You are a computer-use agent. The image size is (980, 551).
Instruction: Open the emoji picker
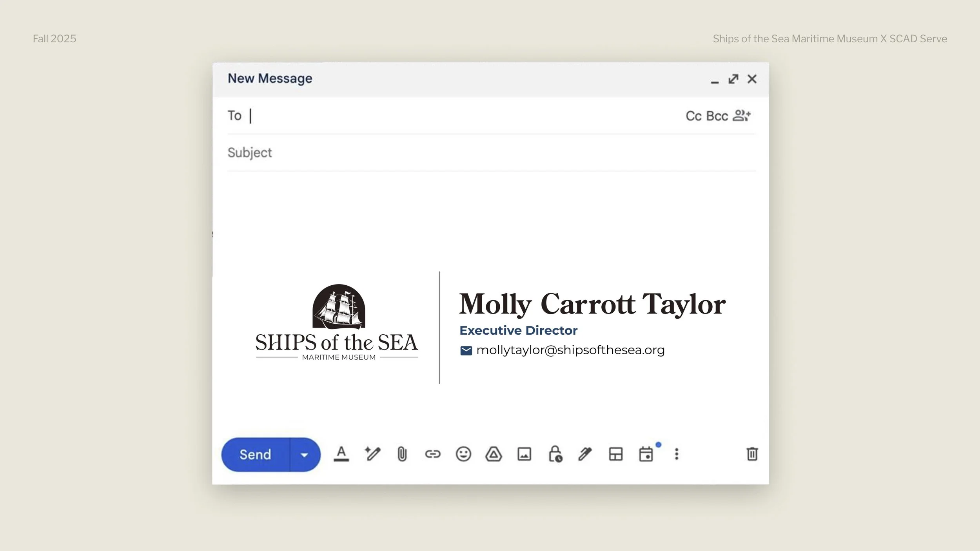click(463, 454)
